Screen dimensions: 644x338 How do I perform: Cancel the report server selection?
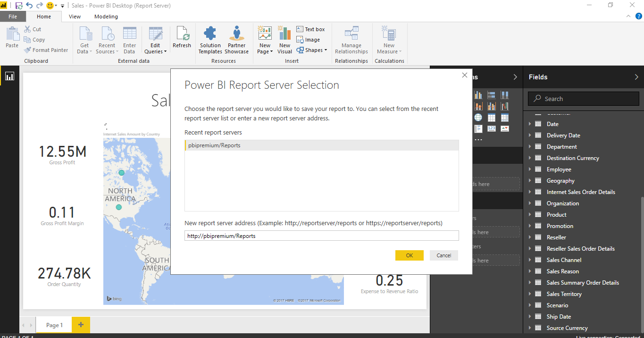coord(443,255)
